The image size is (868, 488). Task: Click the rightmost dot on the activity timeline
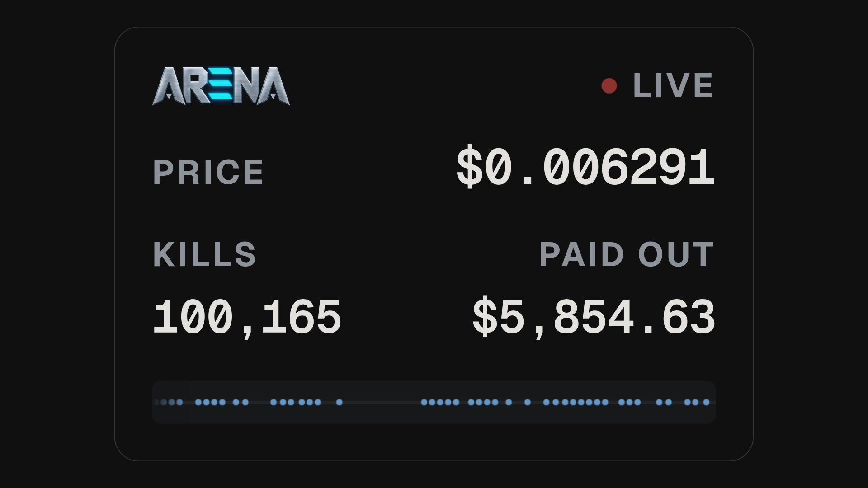click(x=706, y=402)
